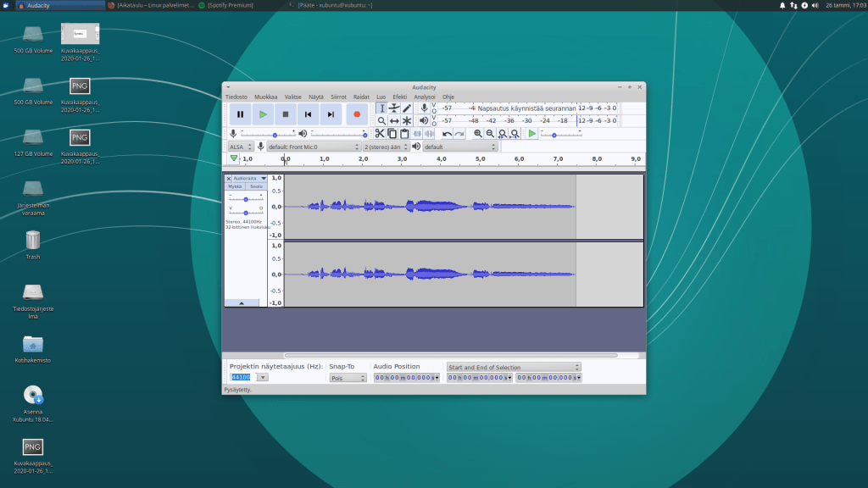
Task: Open the Tiedosto menu
Action: coord(236,97)
